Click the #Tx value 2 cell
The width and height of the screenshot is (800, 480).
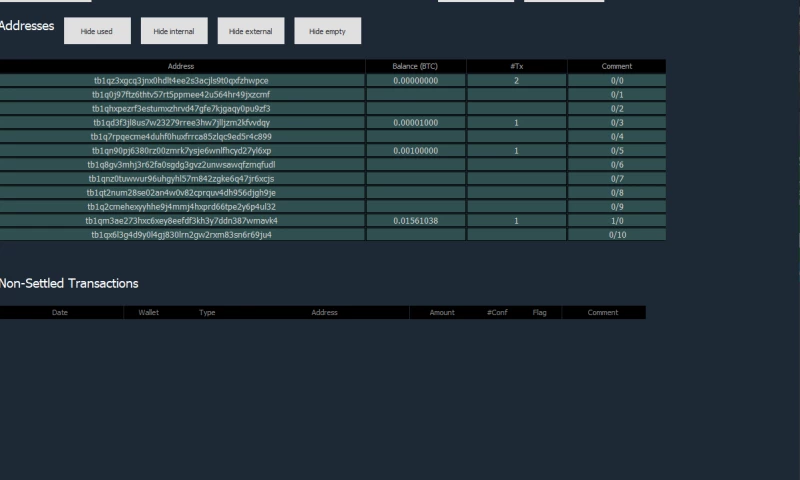tap(516, 81)
